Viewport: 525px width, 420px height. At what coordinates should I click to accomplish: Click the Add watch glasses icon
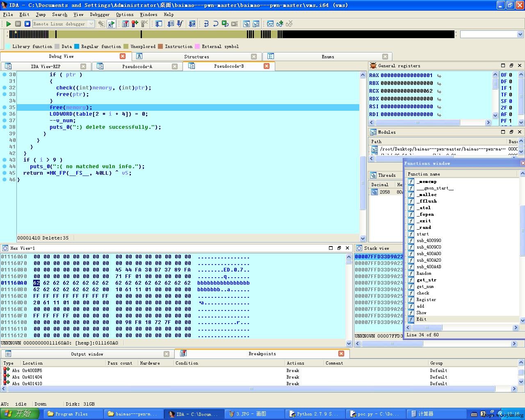[x=280, y=24]
